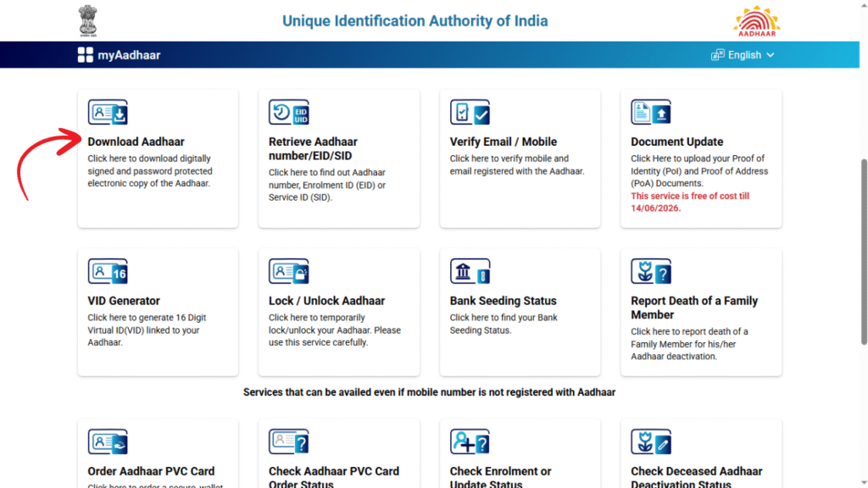Open the English language dropdown
Screen dimensions: 868x488
pyautogui.click(x=743, y=55)
